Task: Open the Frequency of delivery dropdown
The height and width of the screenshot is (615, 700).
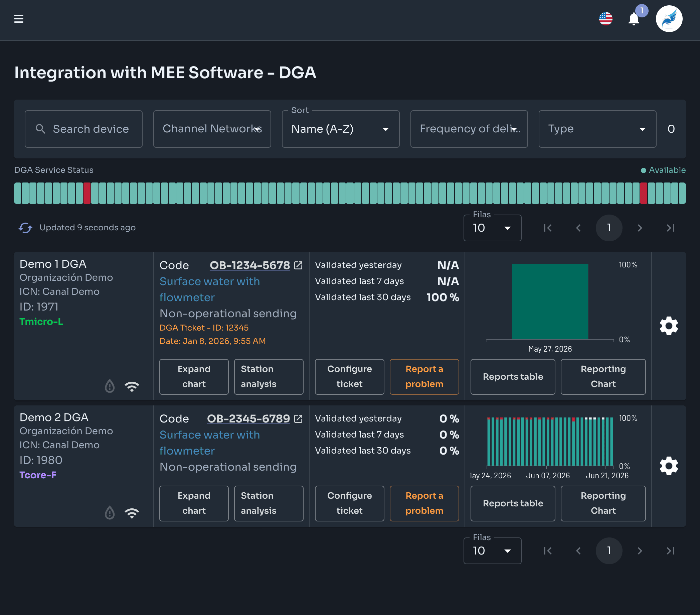Action: tap(469, 129)
